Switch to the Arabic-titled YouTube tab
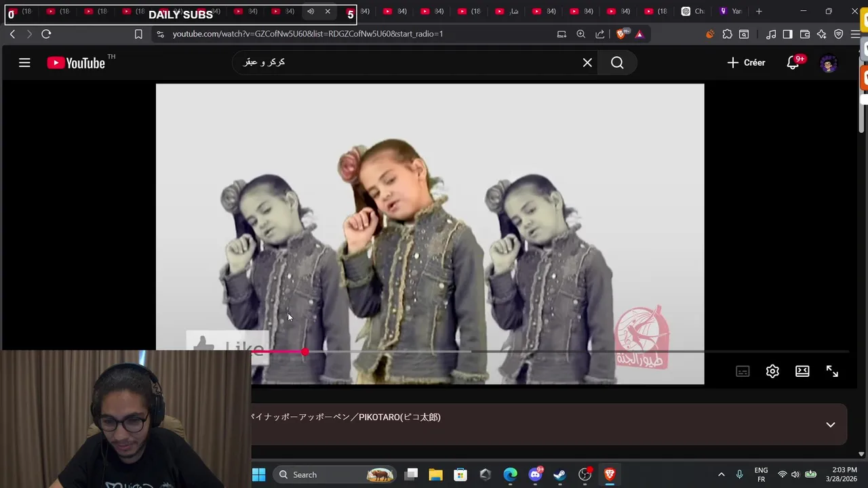868x488 pixels. (507, 11)
